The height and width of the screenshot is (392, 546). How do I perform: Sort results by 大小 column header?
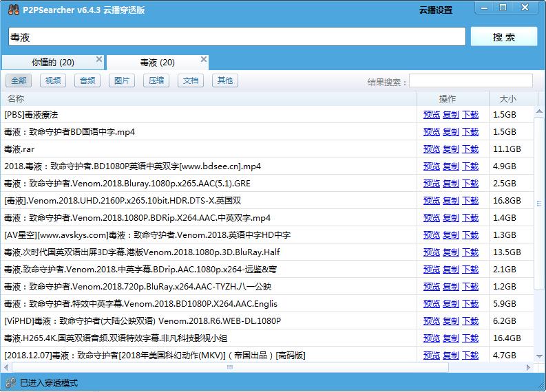click(507, 98)
